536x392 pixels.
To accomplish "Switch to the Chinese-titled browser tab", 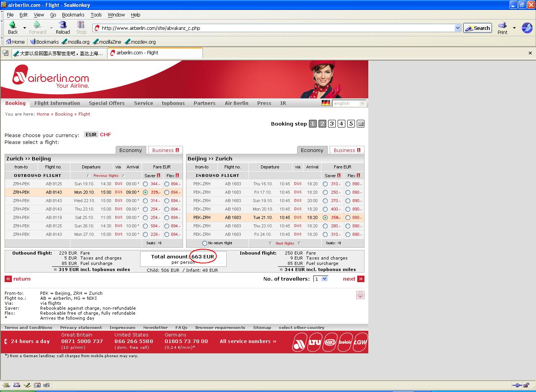I will click(x=59, y=53).
